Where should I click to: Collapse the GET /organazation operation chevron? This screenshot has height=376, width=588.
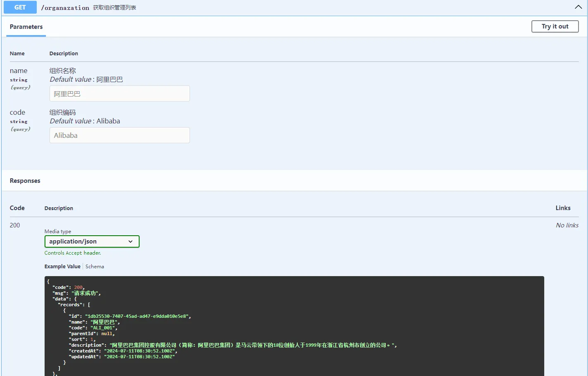click(x=578, y=7)
